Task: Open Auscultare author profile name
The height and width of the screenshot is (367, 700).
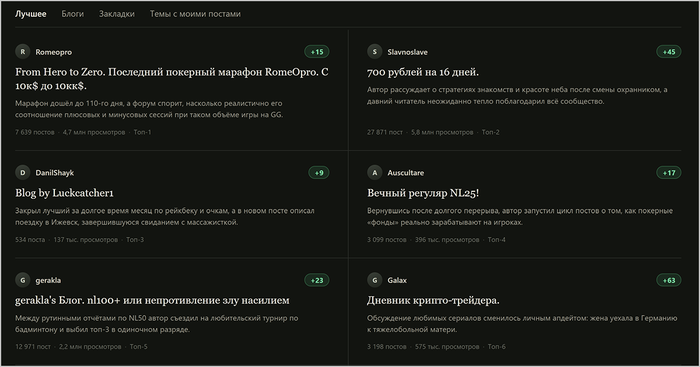Action: click(406, 173)
